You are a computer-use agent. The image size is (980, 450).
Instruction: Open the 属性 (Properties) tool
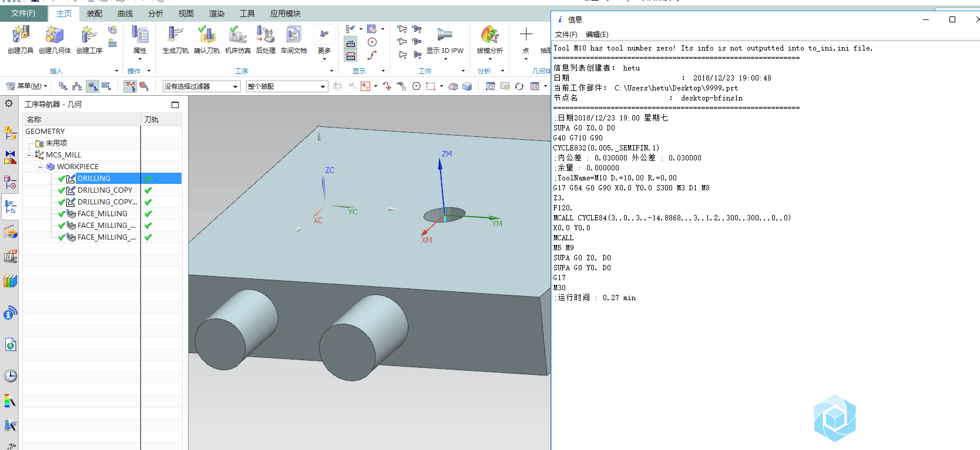click(140, 39)
